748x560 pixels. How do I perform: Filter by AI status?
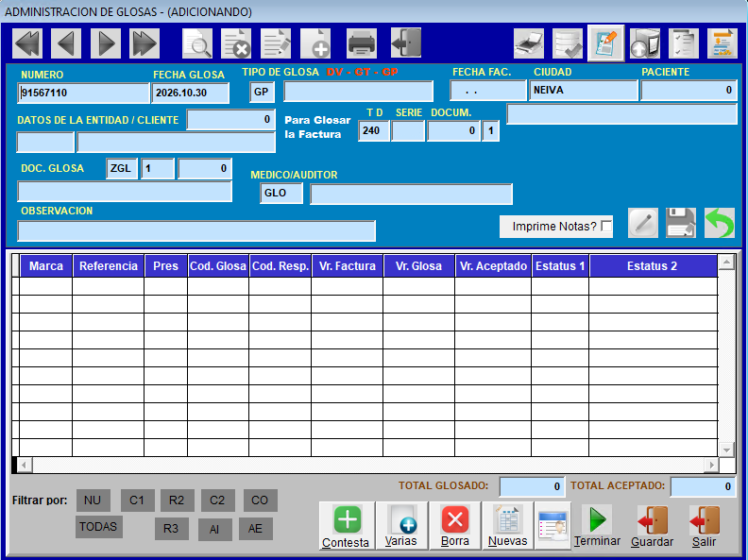214,530
